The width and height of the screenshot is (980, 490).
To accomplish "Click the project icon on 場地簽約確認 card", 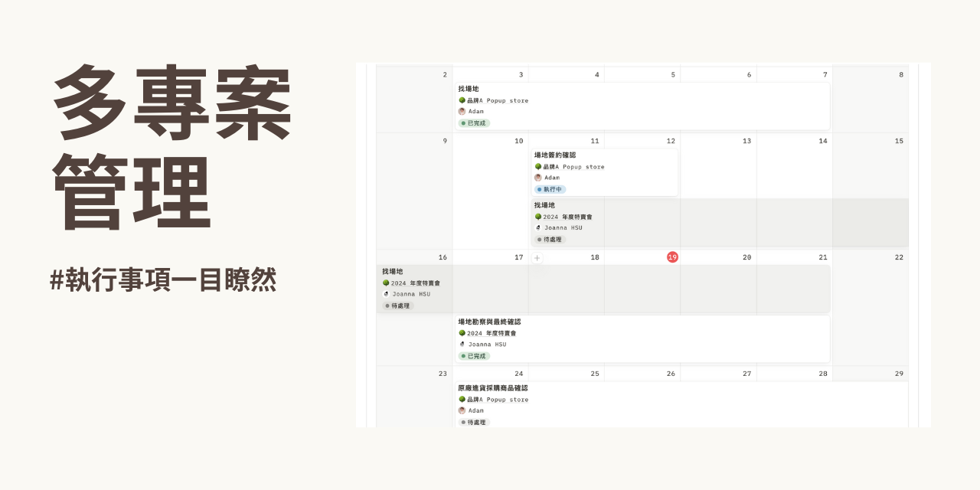I will (x=538, y=166).
